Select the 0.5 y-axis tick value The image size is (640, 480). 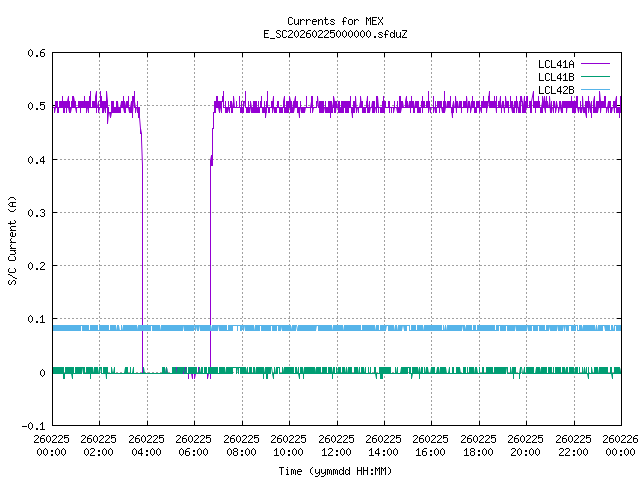click(x=36, y=106)
